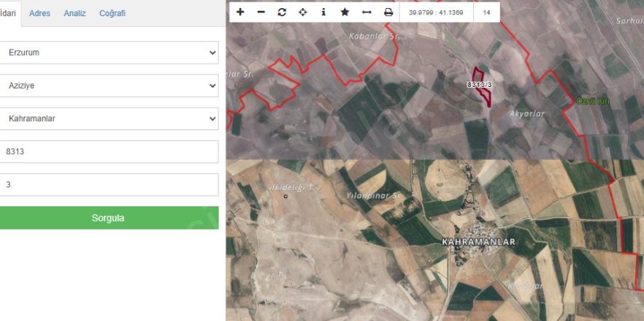Go to the Coğrafi tab
The width and height of the screenshot is (644, 321).
[112, 13]
